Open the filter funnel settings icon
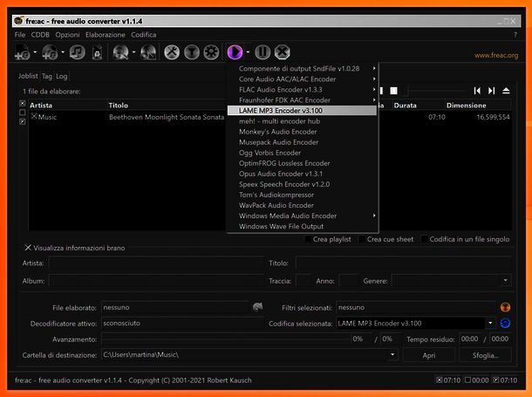Screen dimensions: 532x397 point(192,52)
